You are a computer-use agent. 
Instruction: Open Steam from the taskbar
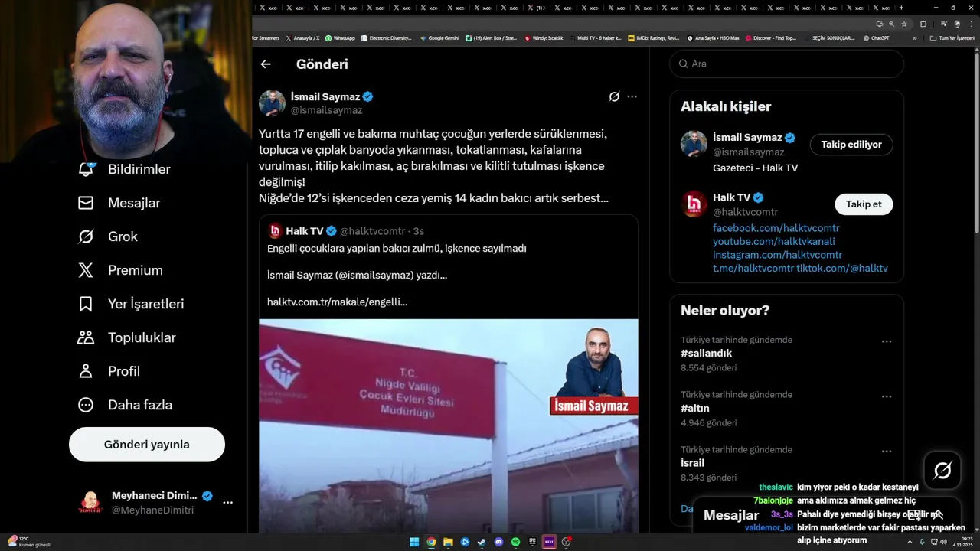(482, 542)
